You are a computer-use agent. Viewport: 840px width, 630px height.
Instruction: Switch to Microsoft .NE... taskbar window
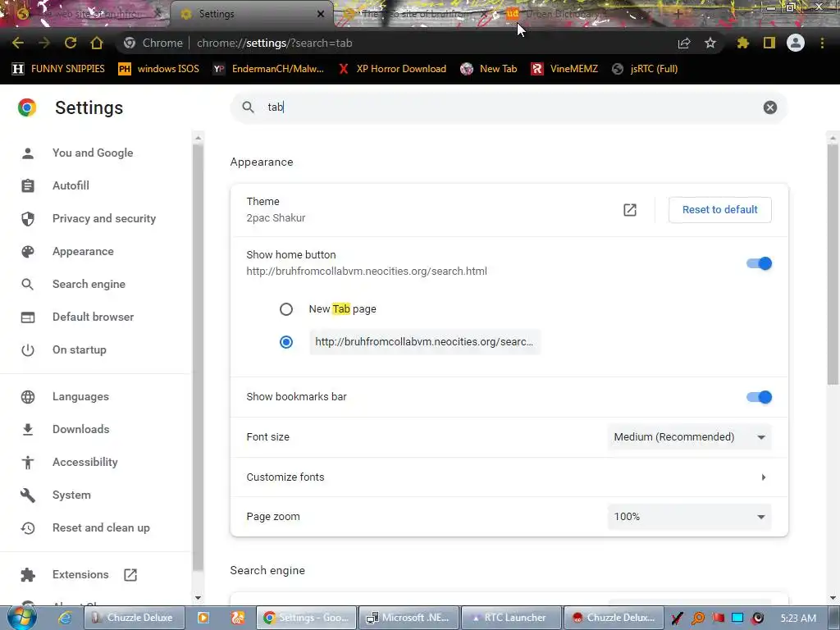point(409,618)
